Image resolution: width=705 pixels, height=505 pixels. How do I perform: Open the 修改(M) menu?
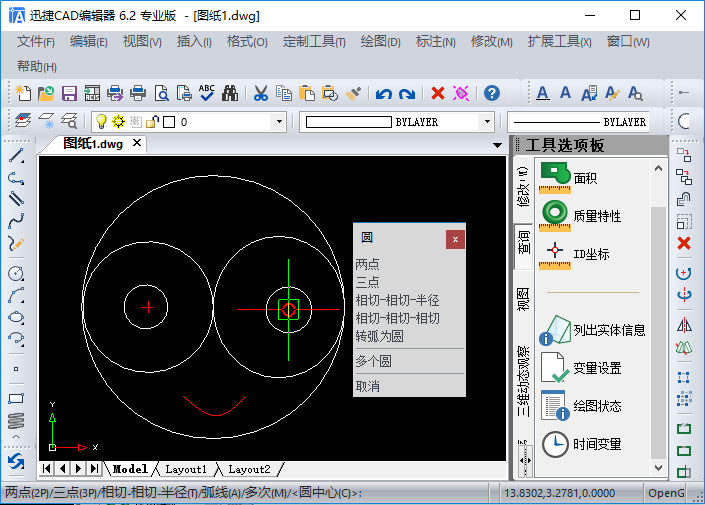pyautogui.click(x=491, y=42)
